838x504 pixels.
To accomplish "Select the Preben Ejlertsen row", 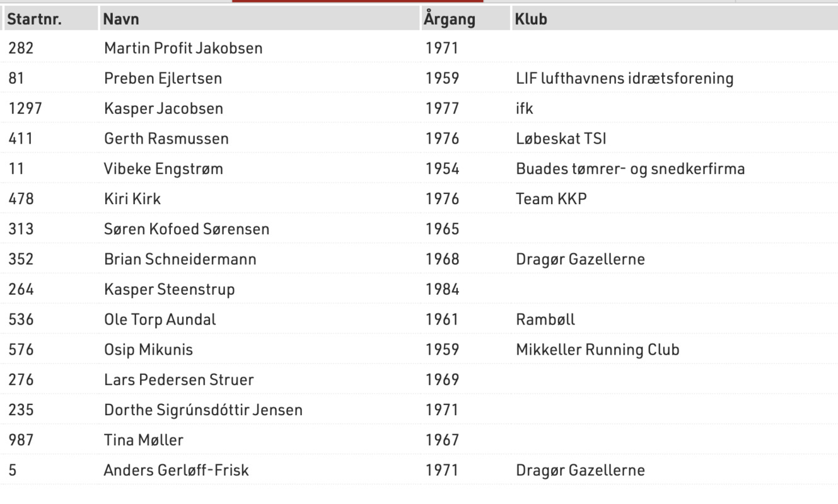I will pos(419,79).
